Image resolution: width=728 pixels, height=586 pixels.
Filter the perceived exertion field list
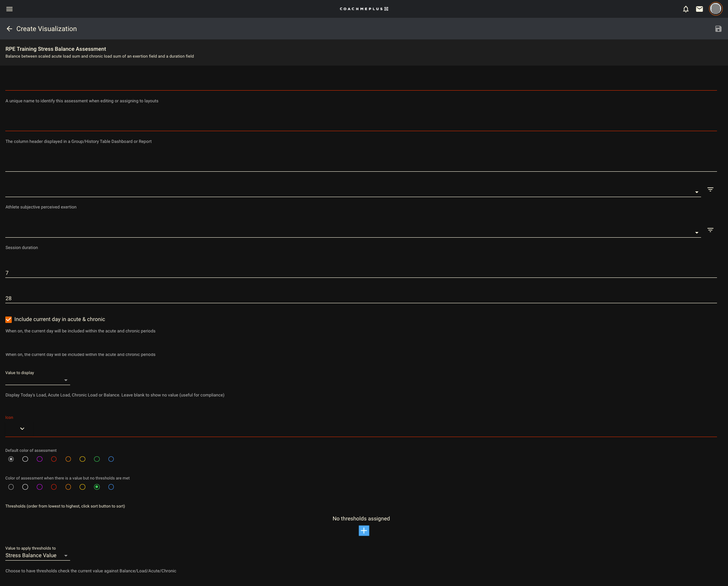click(710, 189)
